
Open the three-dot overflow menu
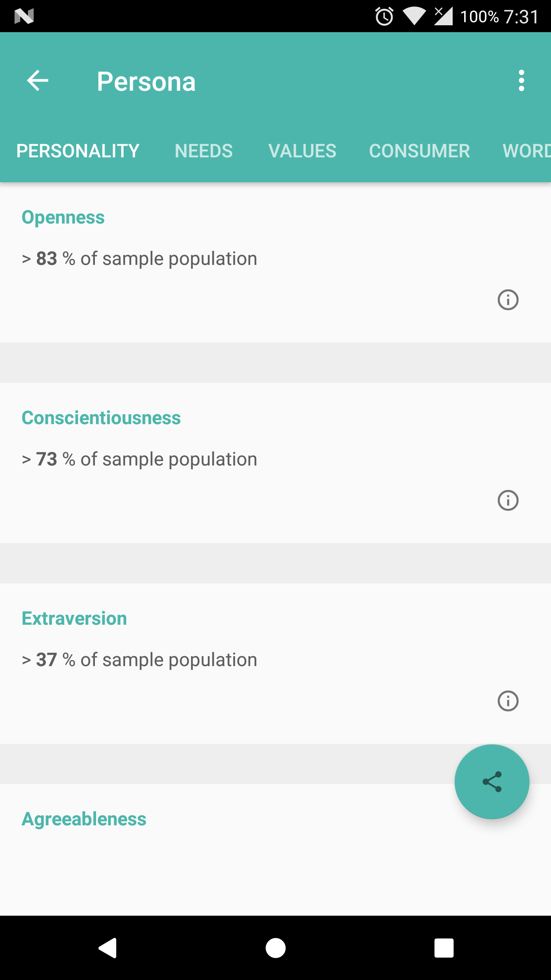click(521, 81)
